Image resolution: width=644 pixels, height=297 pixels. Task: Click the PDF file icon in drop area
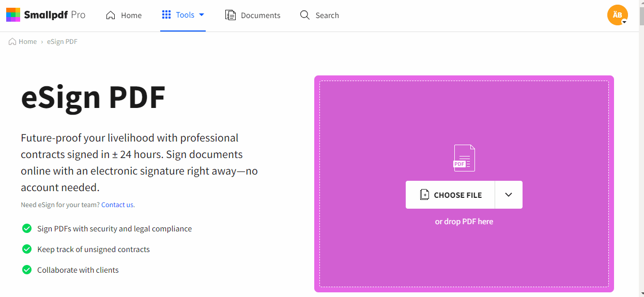(464, 158)
